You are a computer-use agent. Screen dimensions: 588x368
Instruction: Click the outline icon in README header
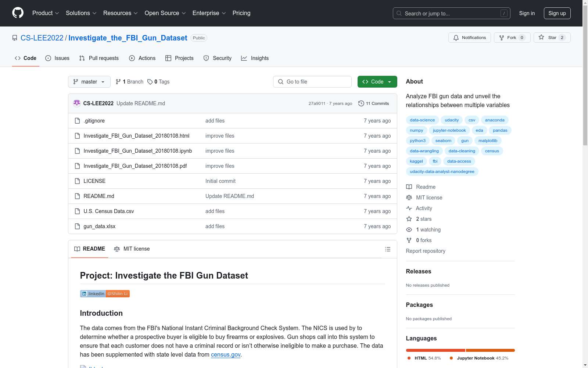coord(387,249)
